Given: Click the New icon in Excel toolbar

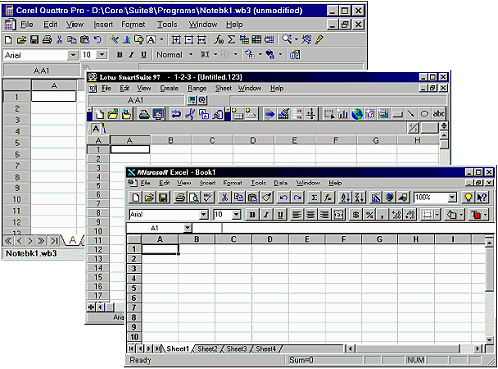Looking at the screenshot, I should pyautogui.click(x=135, y=198).
